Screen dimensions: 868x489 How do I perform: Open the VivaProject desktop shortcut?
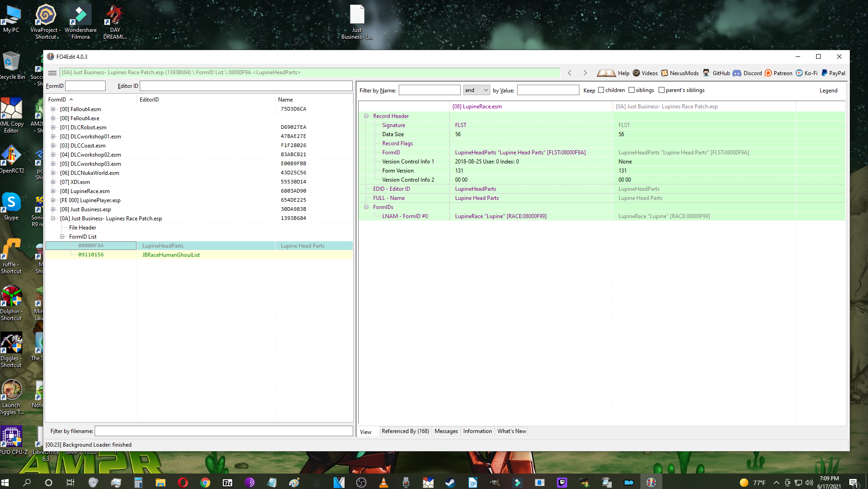click(46, 21)
